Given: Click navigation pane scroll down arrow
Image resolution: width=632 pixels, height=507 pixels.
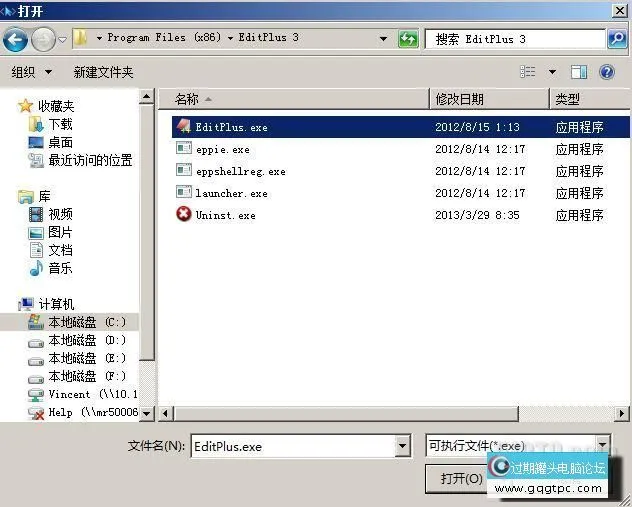Looking at the screenshot, I should pos(147,413).
